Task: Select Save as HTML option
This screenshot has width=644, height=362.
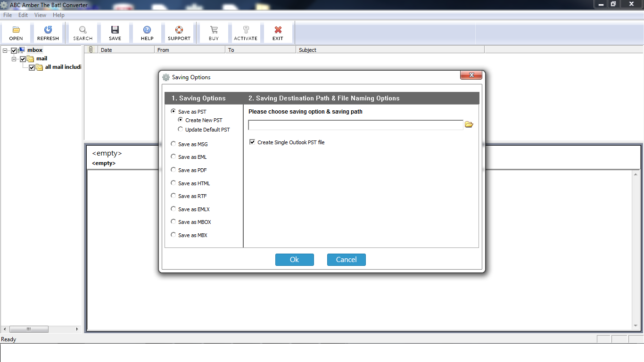Action: point(173,183)
